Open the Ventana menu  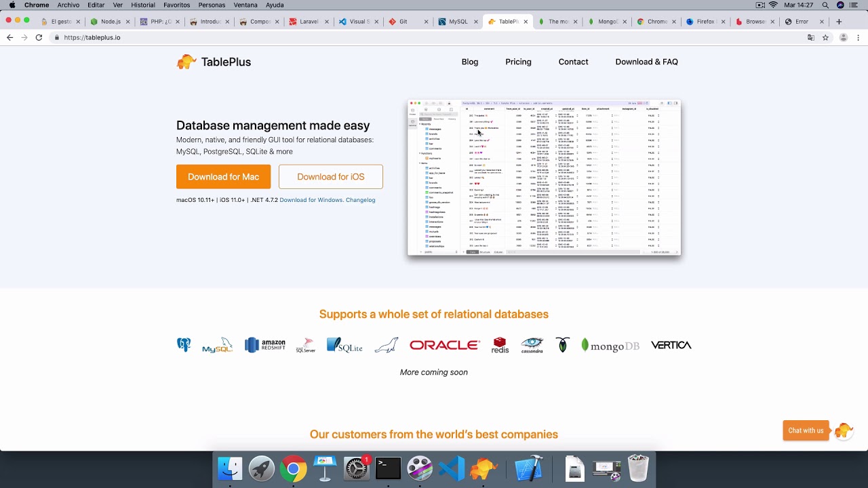[245, 5]
